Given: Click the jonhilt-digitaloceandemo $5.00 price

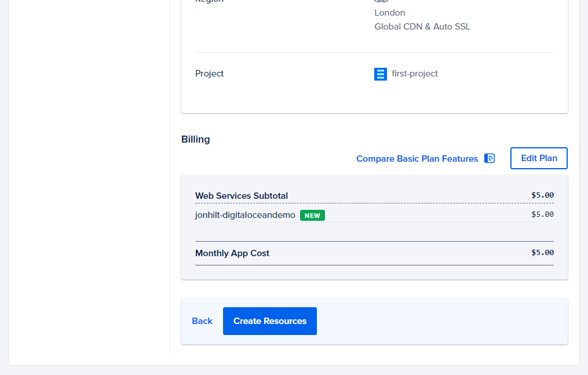Looking at the screenshot, I should [542, 214].
